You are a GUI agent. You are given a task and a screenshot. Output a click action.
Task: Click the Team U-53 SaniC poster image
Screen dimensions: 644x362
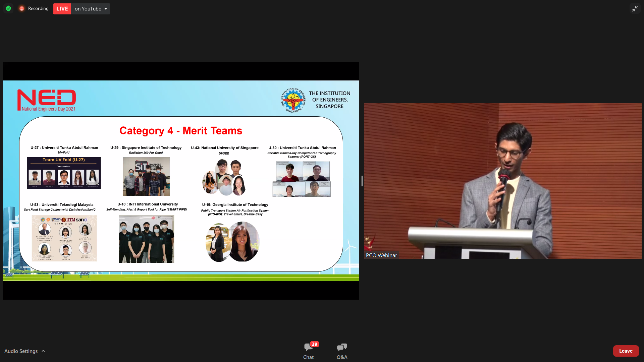click(x=64, y=238)
